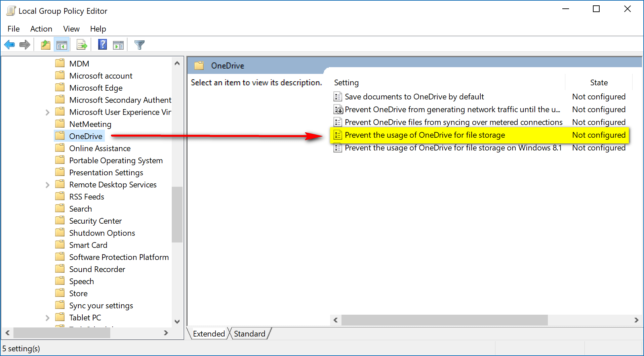
Task: Select the Security Center tree folder
Action: tap(95, 221)
